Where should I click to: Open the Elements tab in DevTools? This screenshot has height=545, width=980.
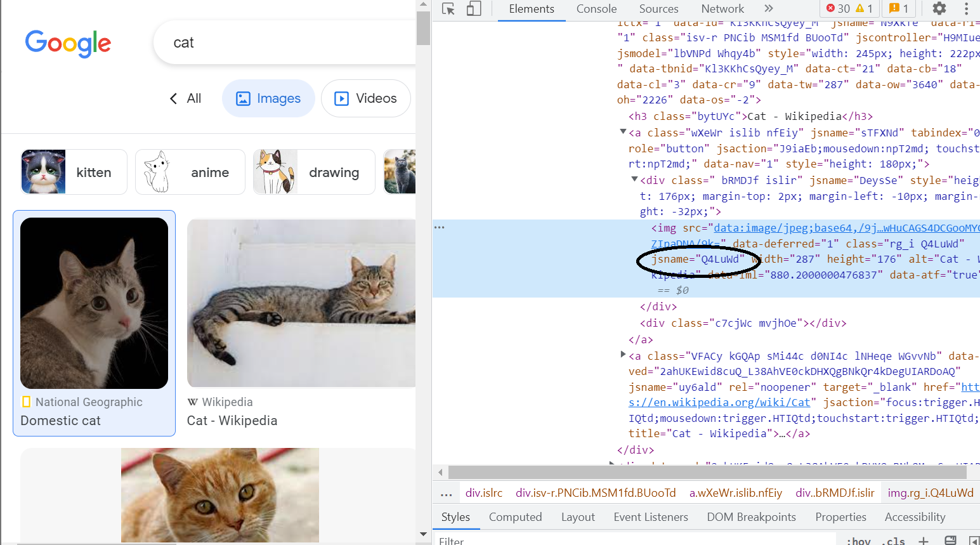[532, 9]
